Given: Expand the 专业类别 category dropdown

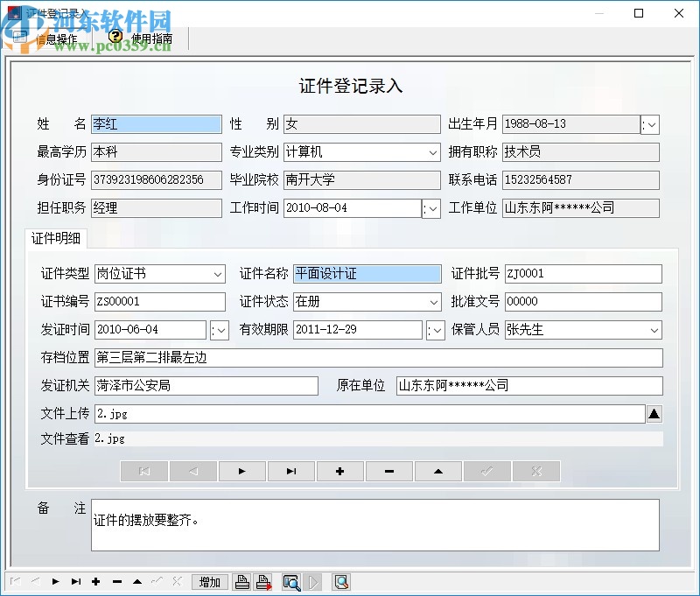Looking at the screenshot, I should [x=434, y=152].
